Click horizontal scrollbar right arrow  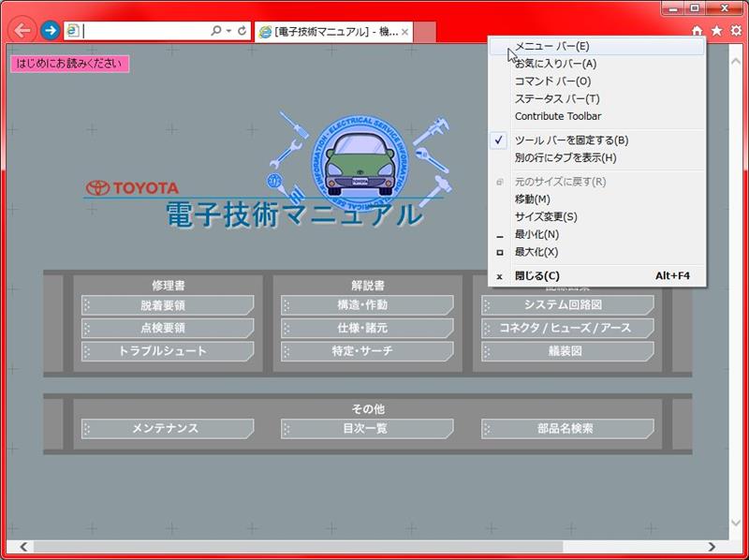(712, 547)
